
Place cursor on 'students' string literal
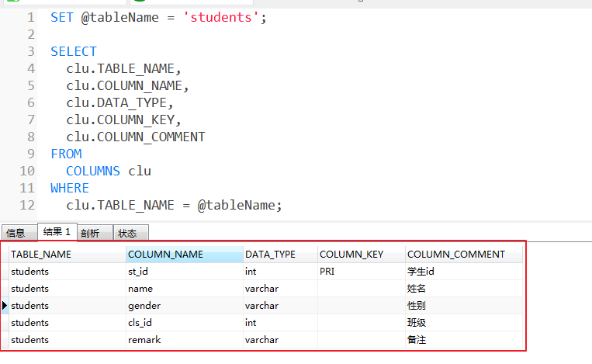coord(221,17)
